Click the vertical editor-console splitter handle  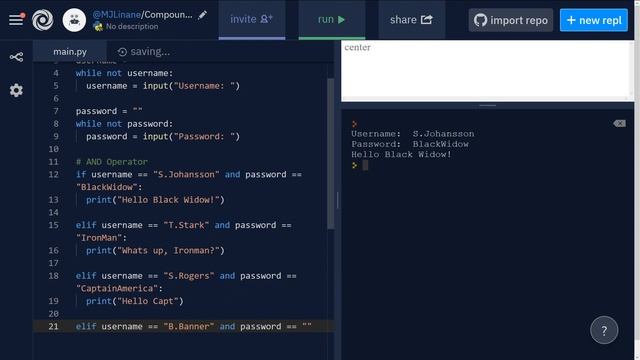[x=338, y=200]
